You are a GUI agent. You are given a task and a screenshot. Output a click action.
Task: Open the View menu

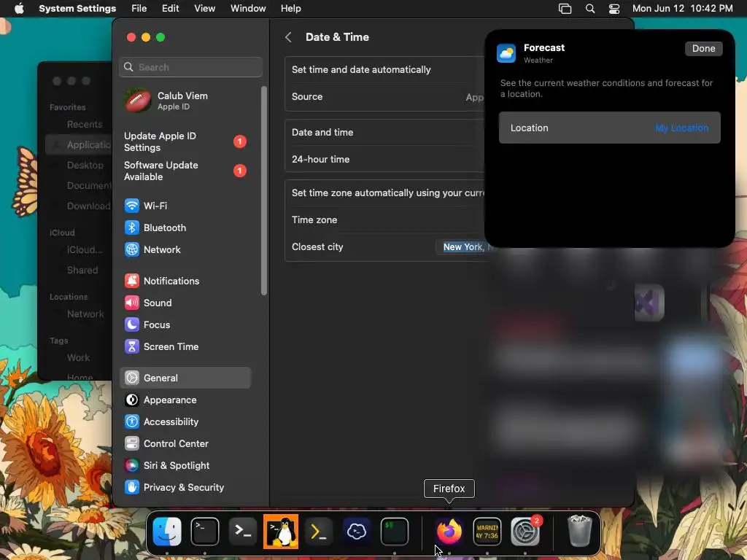[x=204, y=9]
